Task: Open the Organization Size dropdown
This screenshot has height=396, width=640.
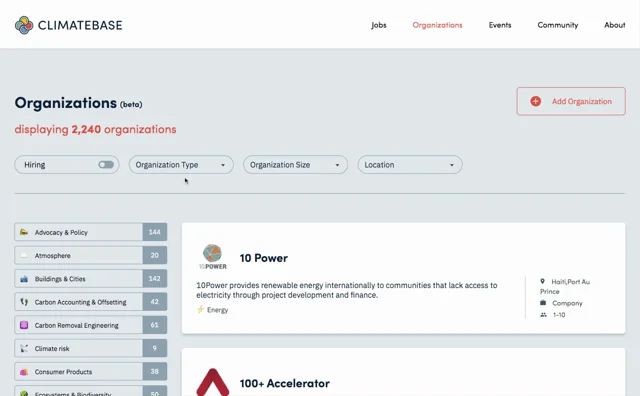Action: click(x=296, y=165)
